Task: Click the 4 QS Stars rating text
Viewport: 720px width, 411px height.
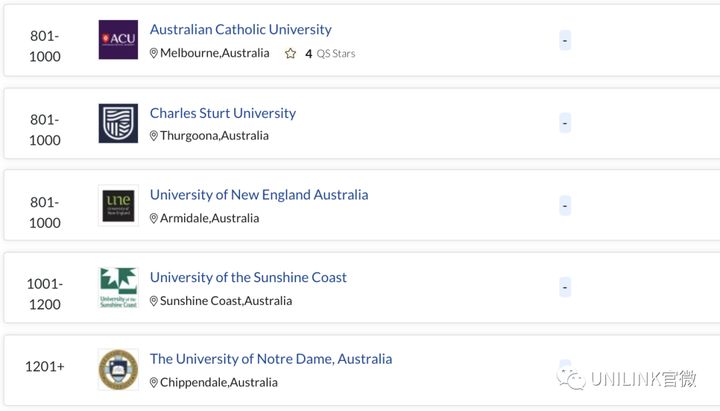Action: pyautogui.click(x=330, y=54)
